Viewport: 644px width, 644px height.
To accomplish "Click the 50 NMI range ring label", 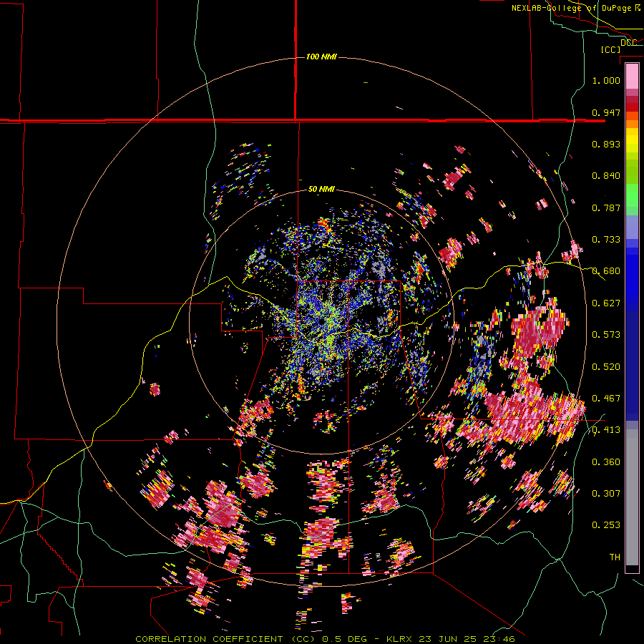I will (x=321, y=189).
